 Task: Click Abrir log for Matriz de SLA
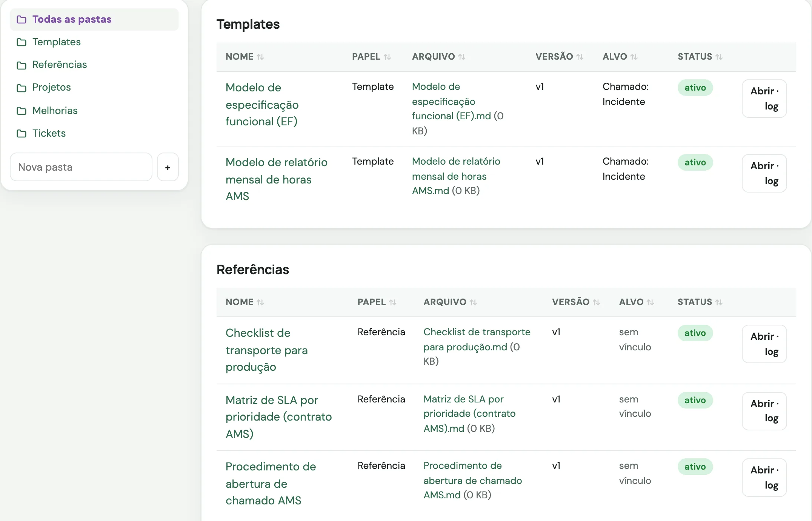(x=764, y=411)
